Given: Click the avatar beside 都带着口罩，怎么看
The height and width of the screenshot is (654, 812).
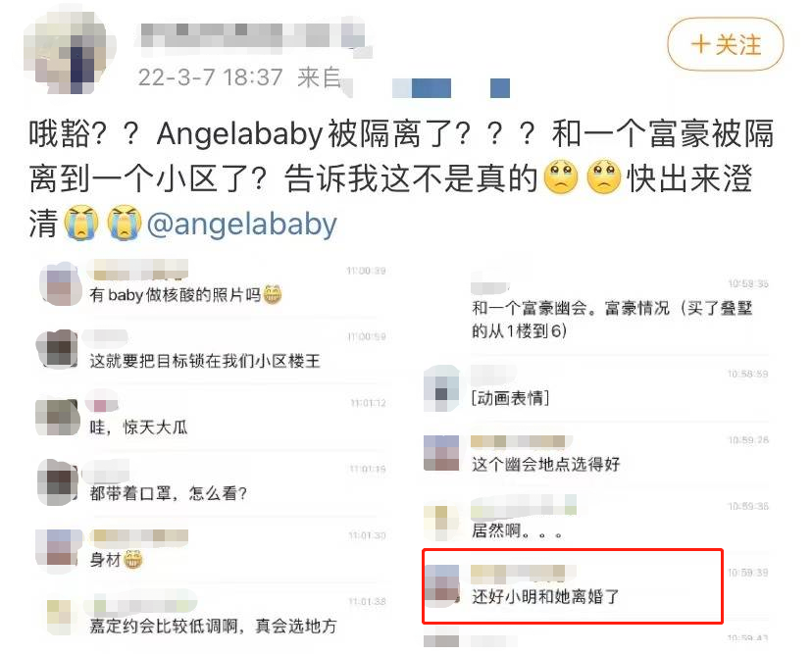Looking at the screenshot, I should click(x=59, y=482).
